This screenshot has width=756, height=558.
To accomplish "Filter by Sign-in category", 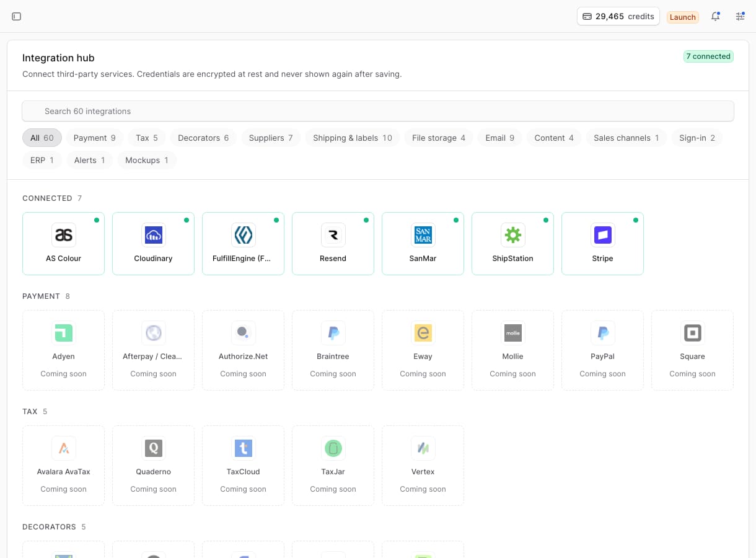I will click(x=697, y=138).
